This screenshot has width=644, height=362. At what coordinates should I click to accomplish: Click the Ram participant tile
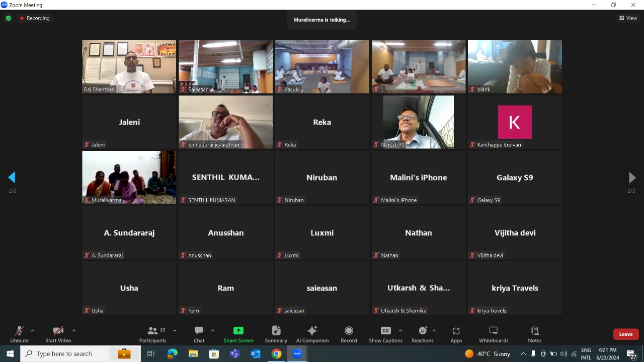(x=226, y=288)
